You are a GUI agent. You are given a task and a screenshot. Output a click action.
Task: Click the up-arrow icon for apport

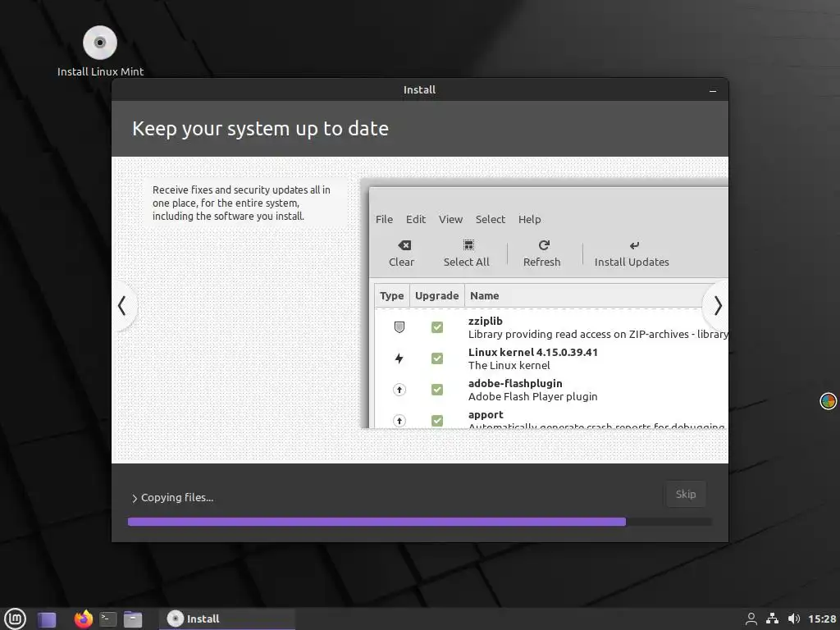pyautogui.click(x=399, y=421)
